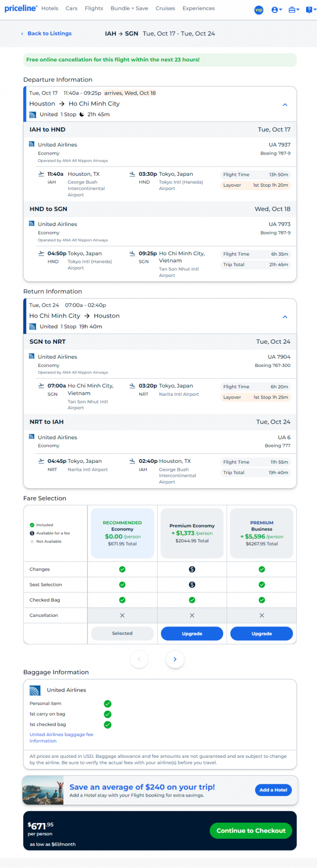This screenshot has width=317, height=868.
Task: Collapse the Departure Information details chevron
Action: click(285, 105)
